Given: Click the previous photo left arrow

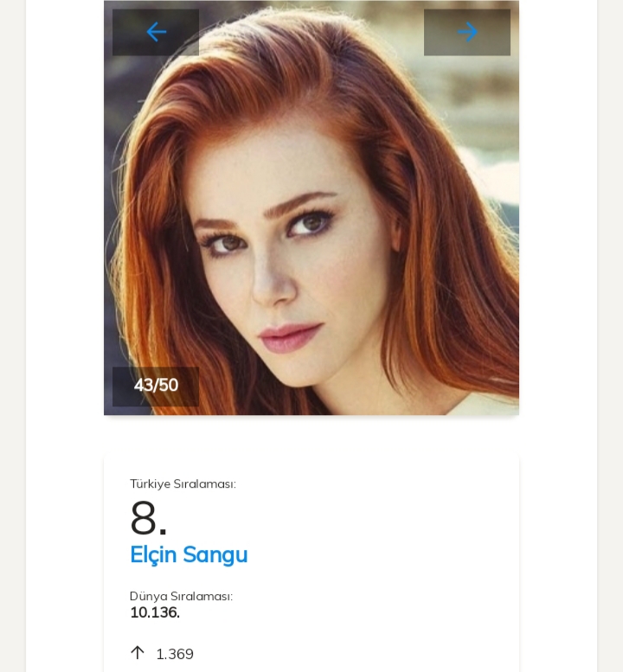Looking at the screenshot, I should click(156, 32).
